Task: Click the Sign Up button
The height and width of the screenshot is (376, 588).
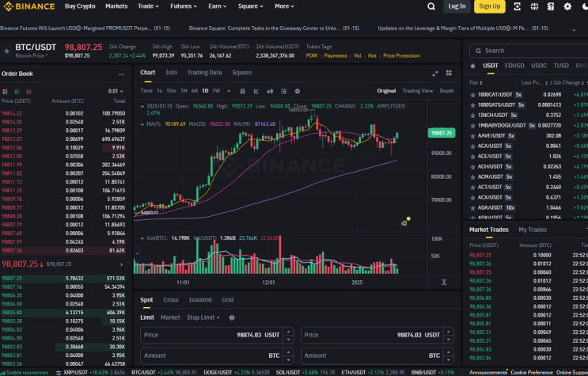Action: tap(489, 6)
